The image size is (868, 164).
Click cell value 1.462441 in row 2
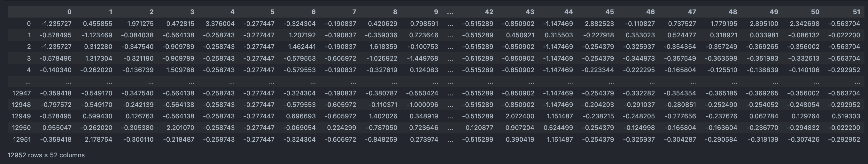pos(302,47)
